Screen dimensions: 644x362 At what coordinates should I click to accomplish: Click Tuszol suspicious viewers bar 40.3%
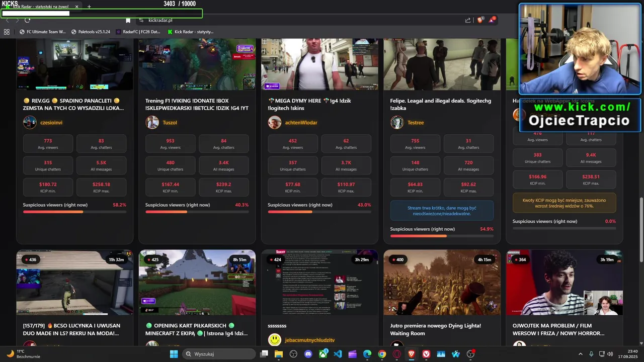[x=197, y=212]
